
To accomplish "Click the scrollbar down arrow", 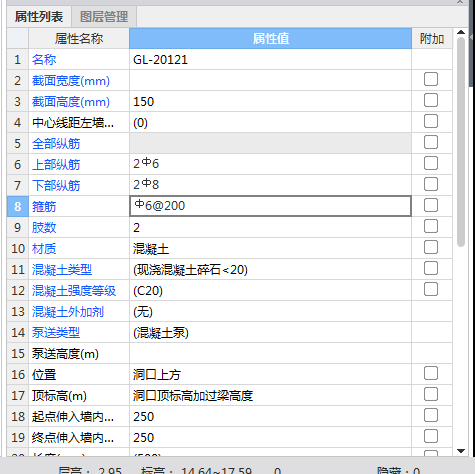I will pyautogui.click(x=461, y=451).
